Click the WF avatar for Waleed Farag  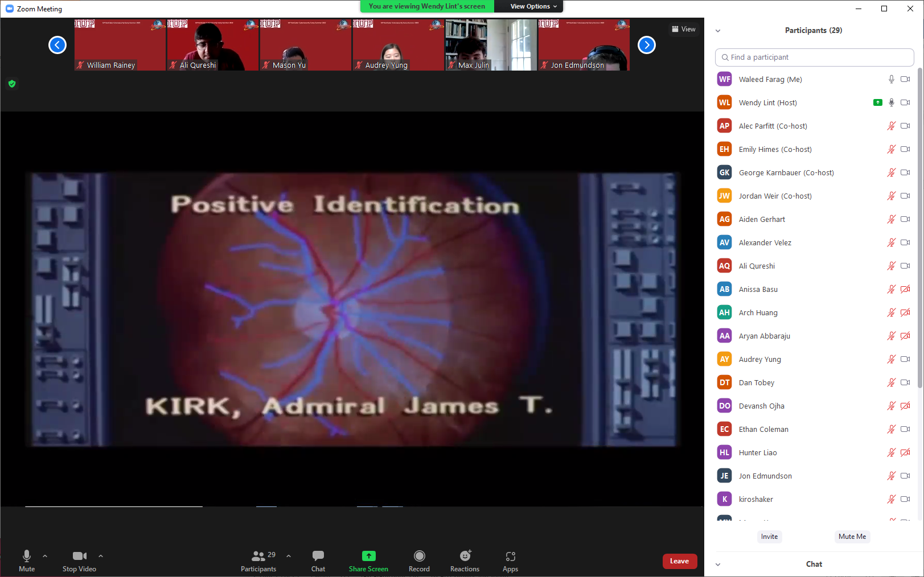coord(724,79)
